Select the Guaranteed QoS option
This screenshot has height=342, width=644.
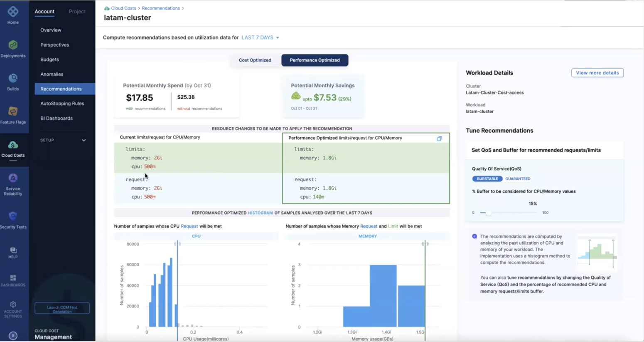coord(518,179)
